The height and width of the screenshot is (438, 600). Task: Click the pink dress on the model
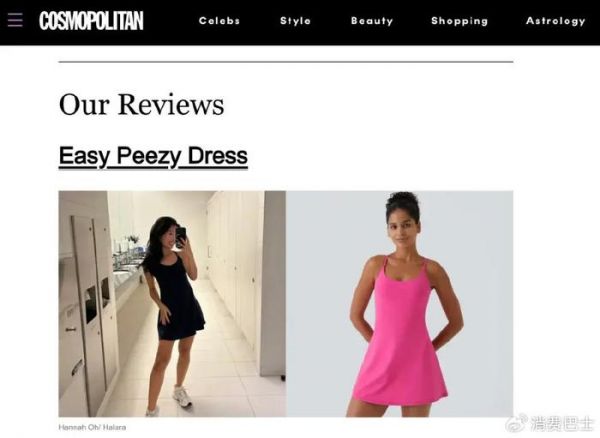click(x=399, y=335)
